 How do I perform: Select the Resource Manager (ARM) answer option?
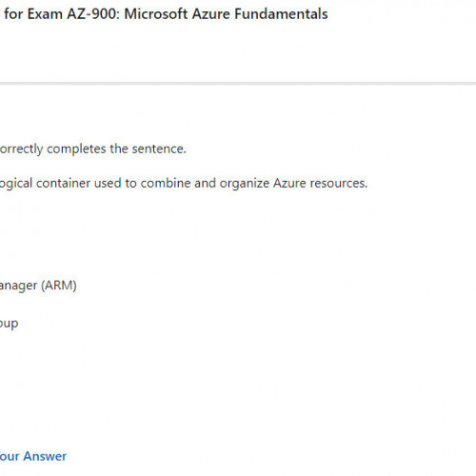point(38,286)
